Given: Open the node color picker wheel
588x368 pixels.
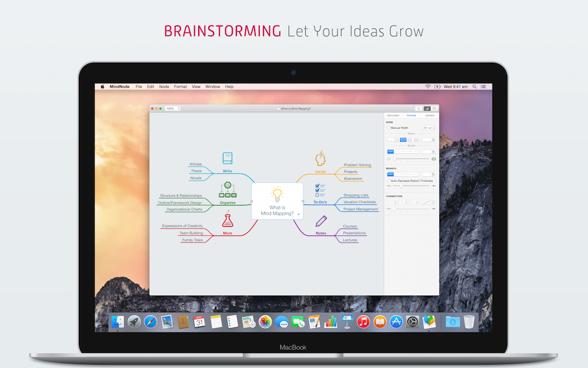Looking at the screenshot, I should pos(433,140).
